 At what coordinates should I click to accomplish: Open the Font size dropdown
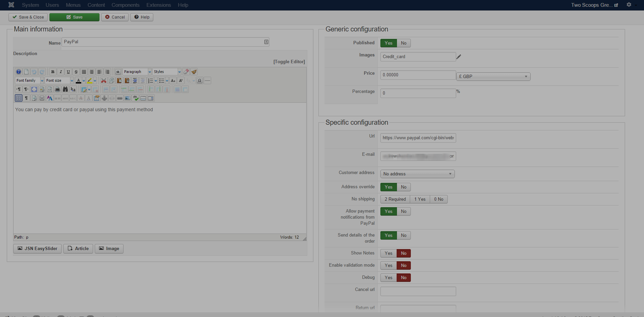point(59,80)
